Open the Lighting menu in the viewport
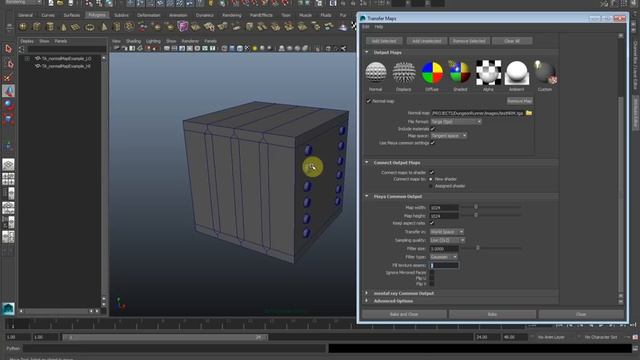This screenshot has width=640, height=360. click(153, 41)
